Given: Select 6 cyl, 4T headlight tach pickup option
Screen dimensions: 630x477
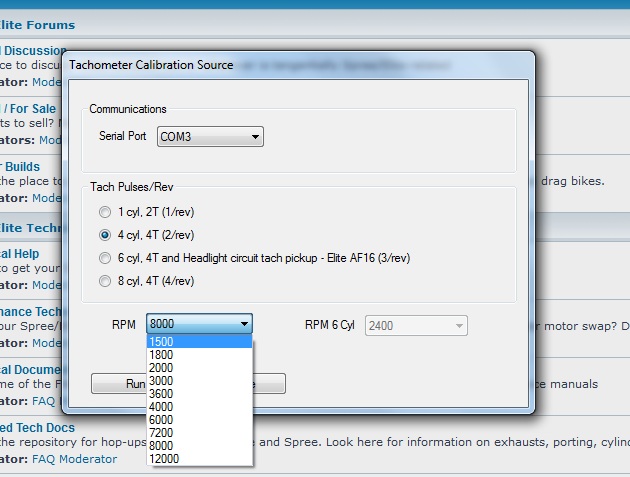Looking at the screenshot, I should click(105, 258).
